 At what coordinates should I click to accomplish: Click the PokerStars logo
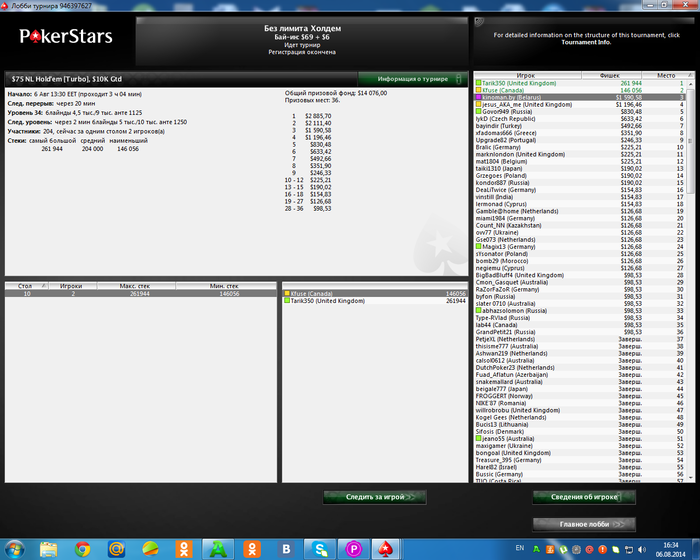coord(66,36)
